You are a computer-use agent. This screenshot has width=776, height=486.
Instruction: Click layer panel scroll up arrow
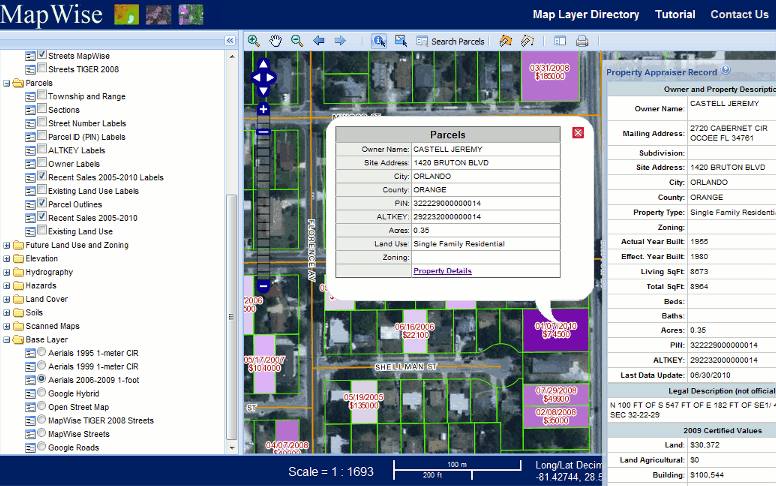pos(232,57)
